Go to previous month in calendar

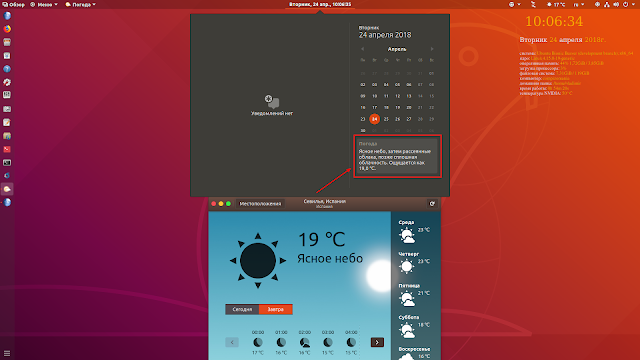(x=362, y=49)
